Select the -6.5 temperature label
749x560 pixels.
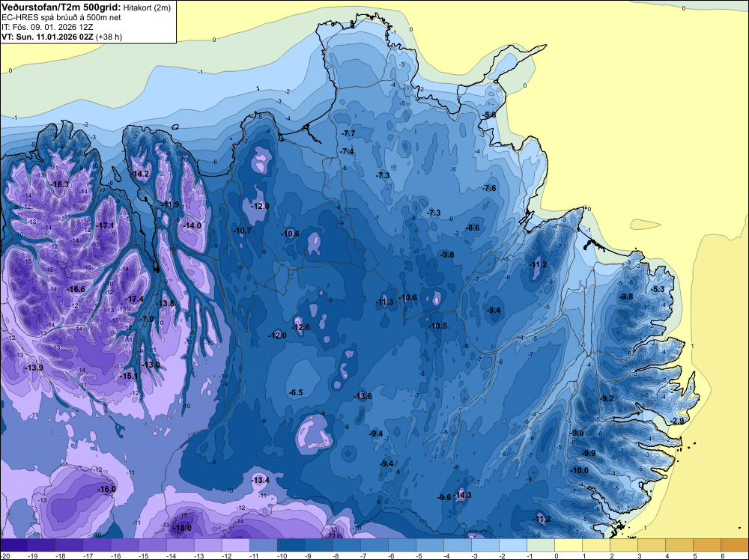(296, 392)
